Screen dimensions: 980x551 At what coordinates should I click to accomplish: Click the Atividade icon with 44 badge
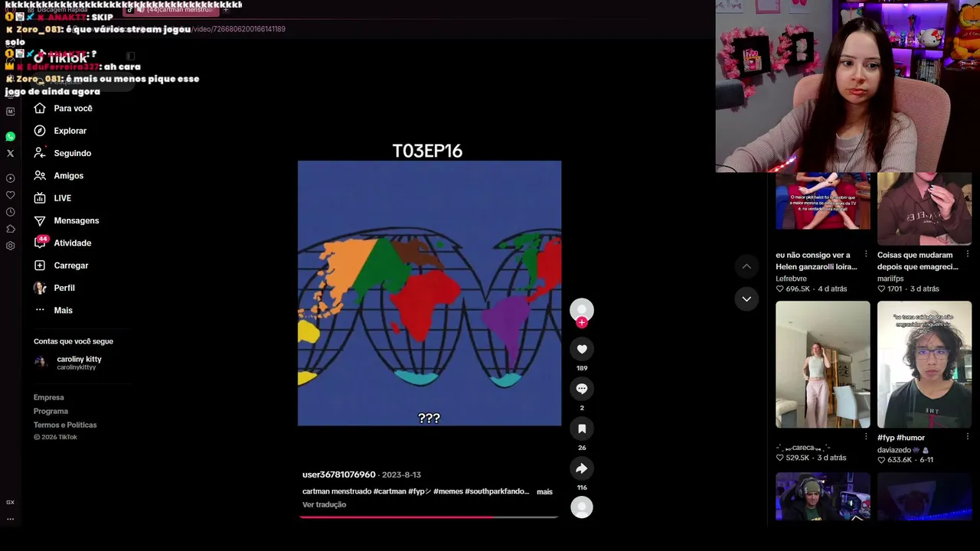(41, 242)
